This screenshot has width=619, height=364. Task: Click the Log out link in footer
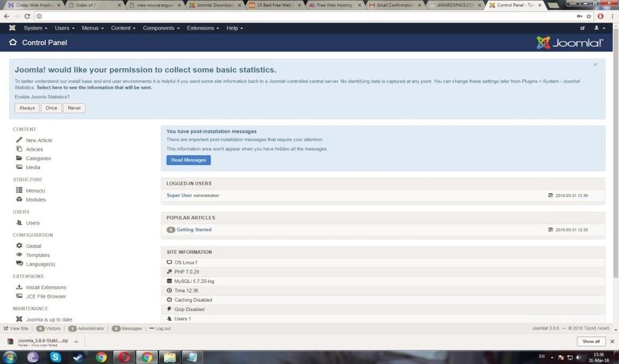click(160, 328)
